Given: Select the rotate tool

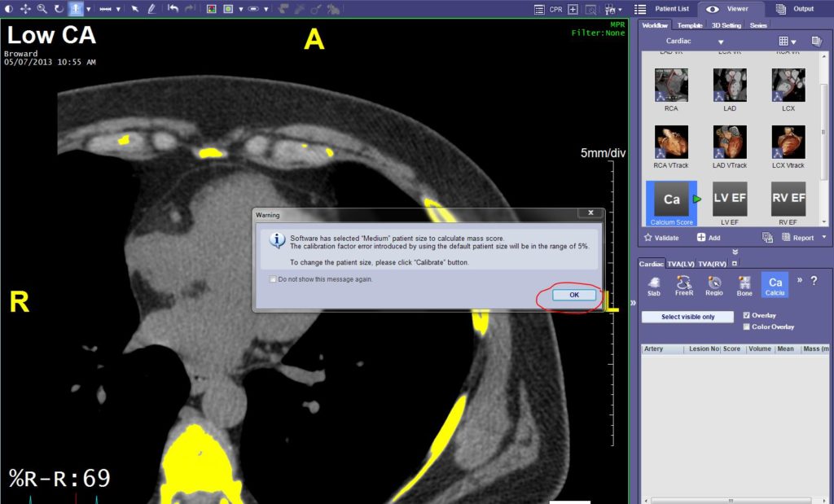Looking at the screenshot, I should pyautogui.click(x=59, y=9).
